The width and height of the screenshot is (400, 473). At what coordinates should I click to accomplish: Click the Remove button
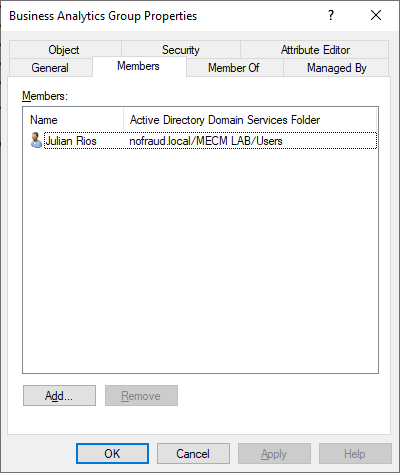click(141, 396)
